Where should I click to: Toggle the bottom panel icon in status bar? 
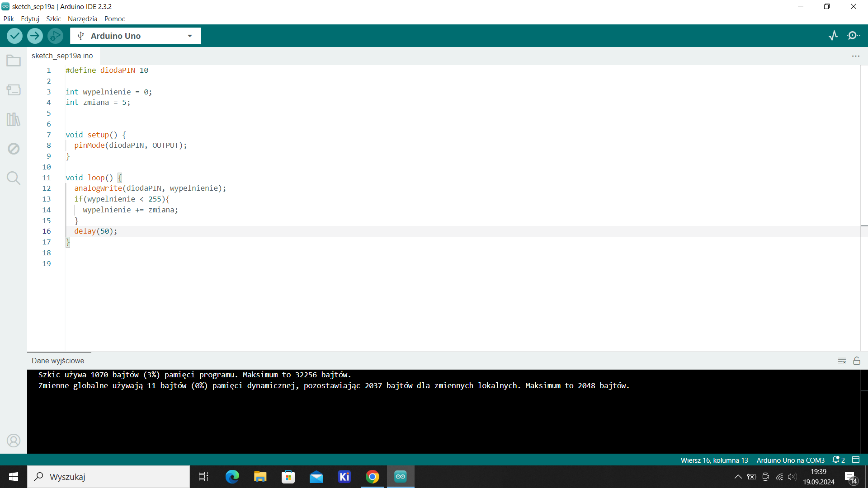(856, 460)
